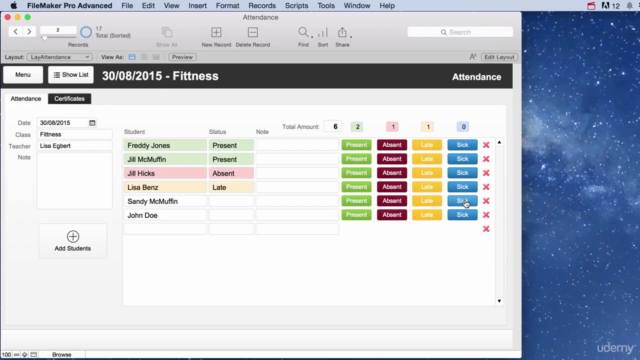
Task: Open the Browse mode pop-up menu
Action: pyautogui.click(x=62, y=355)
